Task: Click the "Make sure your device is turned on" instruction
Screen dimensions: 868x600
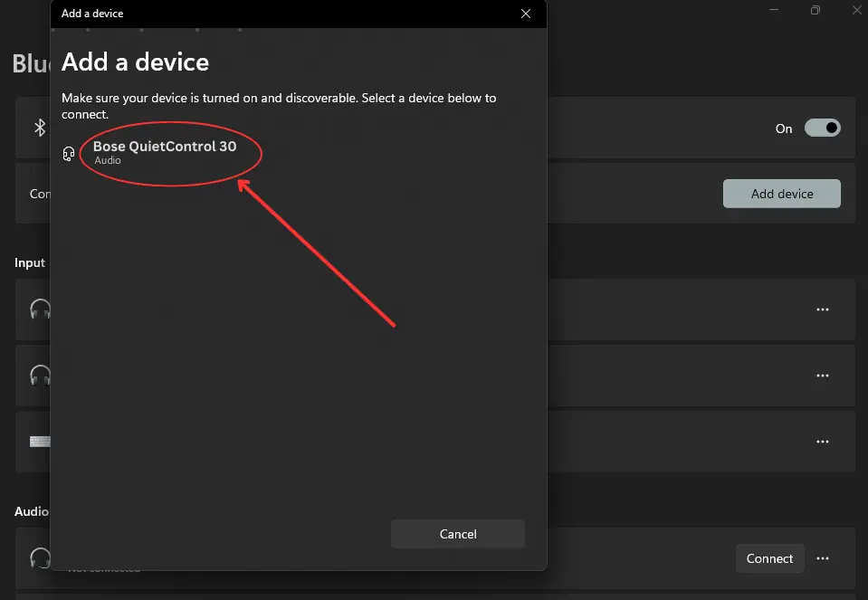Action: (279, 106)
